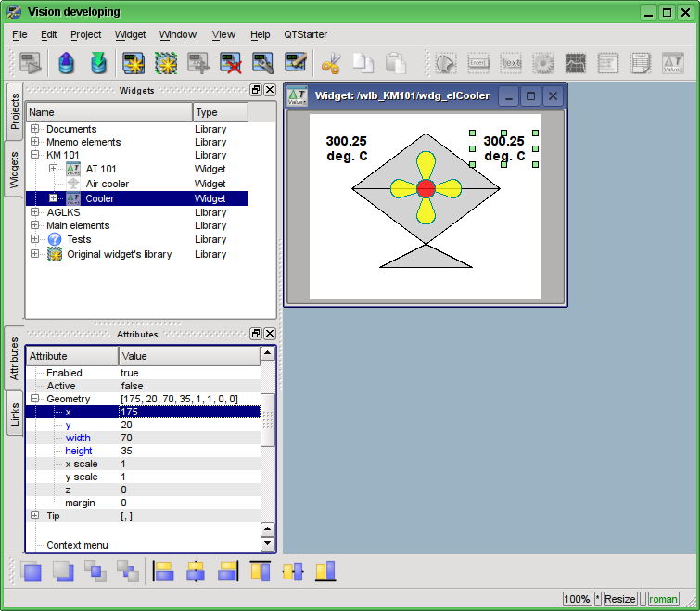Click the AT Value widget icon in toolbar
This screenshot has width=700, height=611.
(672, 63)
